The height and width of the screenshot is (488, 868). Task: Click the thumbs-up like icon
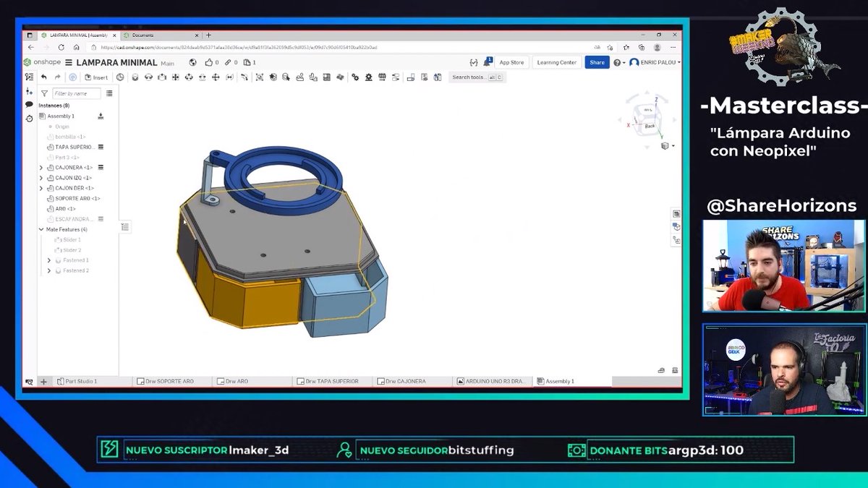click(209, 62)
